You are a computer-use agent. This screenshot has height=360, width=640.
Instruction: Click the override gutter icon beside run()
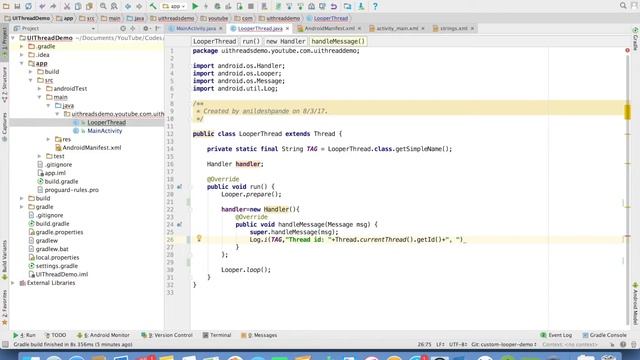[x=179, y=187]
